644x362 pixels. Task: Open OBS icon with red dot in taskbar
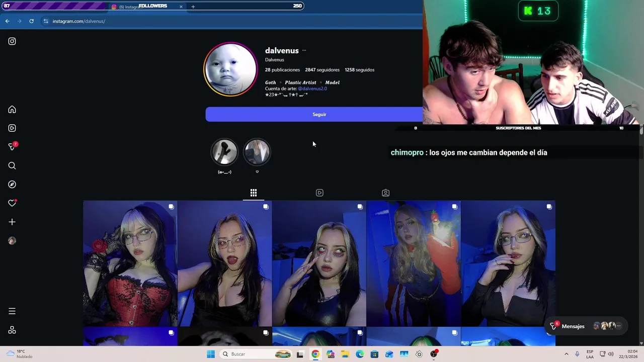434,354
